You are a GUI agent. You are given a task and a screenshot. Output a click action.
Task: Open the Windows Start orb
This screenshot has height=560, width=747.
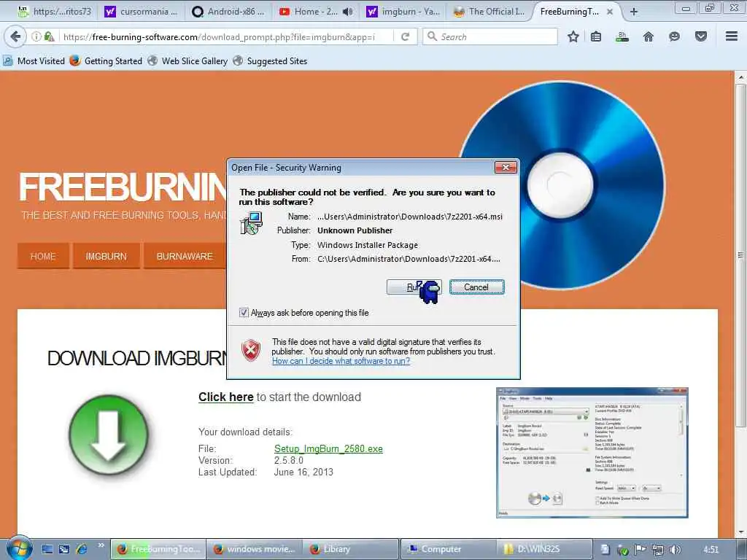click(x=20, y=548)
